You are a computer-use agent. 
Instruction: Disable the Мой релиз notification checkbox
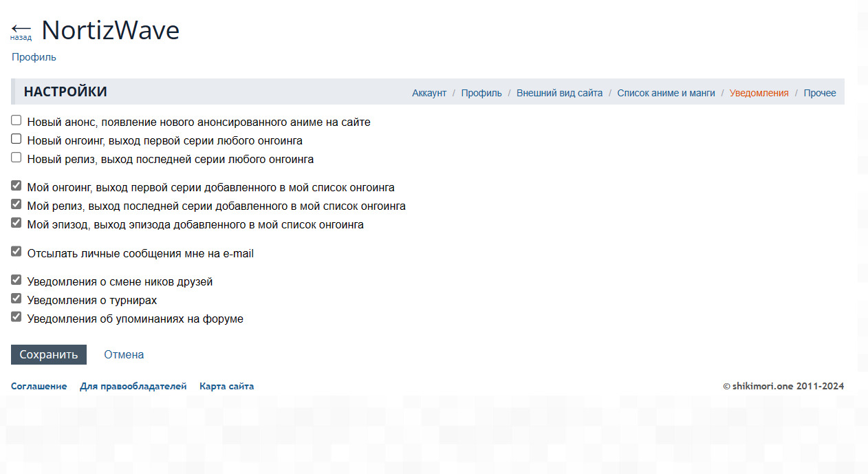click(x=17, y=204)
